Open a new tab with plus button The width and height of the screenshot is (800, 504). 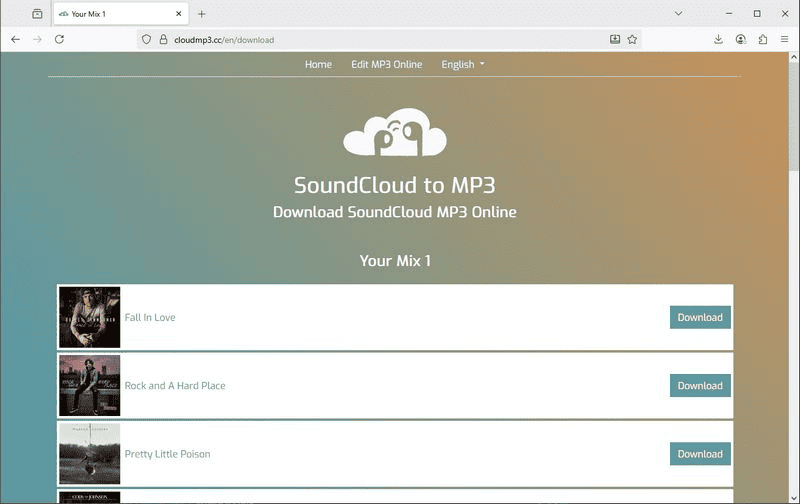pyautogui.click(x=202, y=14)
